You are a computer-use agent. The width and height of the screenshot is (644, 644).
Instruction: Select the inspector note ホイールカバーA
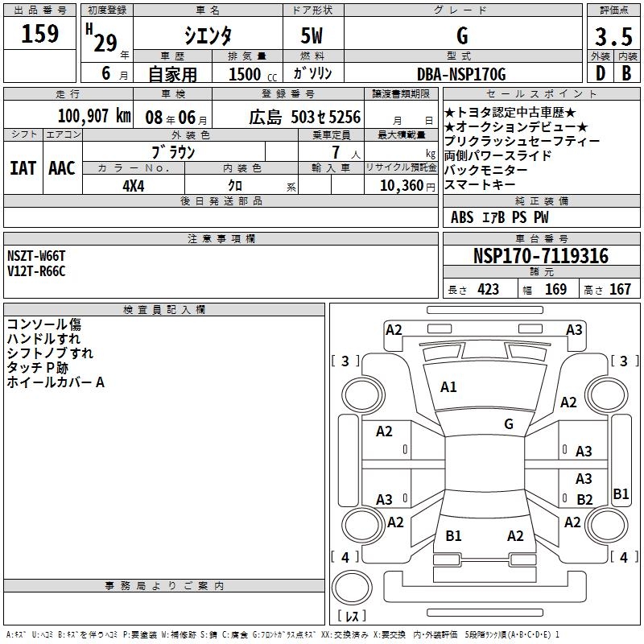tap(56, 382)
